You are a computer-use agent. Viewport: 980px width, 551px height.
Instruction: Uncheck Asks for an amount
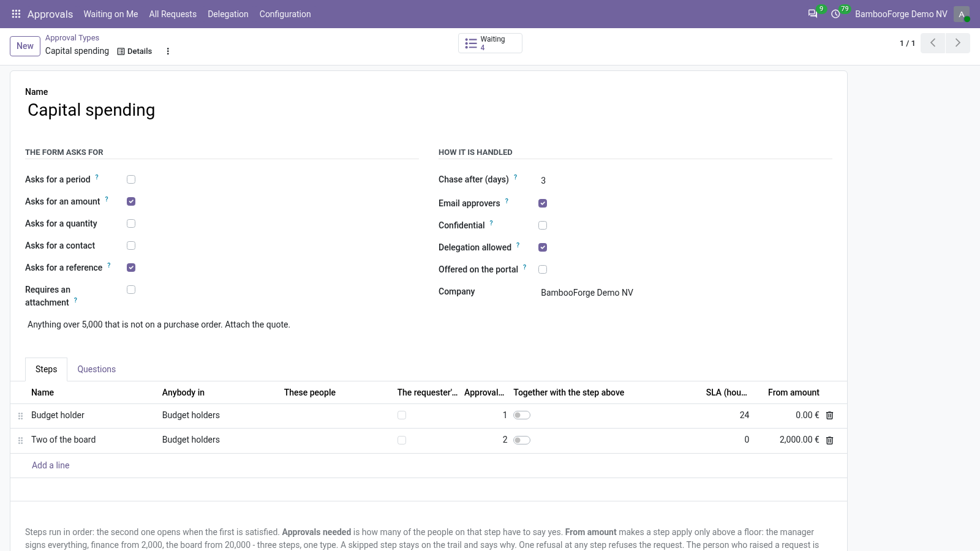click(131, 201)
